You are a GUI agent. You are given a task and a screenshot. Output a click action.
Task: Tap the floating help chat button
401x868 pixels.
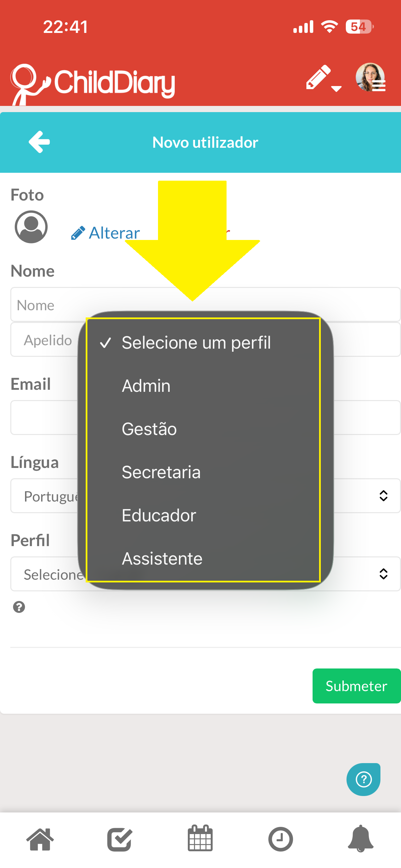363,780
